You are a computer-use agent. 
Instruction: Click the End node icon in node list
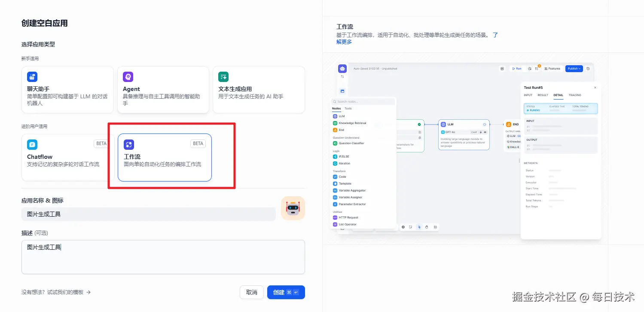click(x=335, y=130)
